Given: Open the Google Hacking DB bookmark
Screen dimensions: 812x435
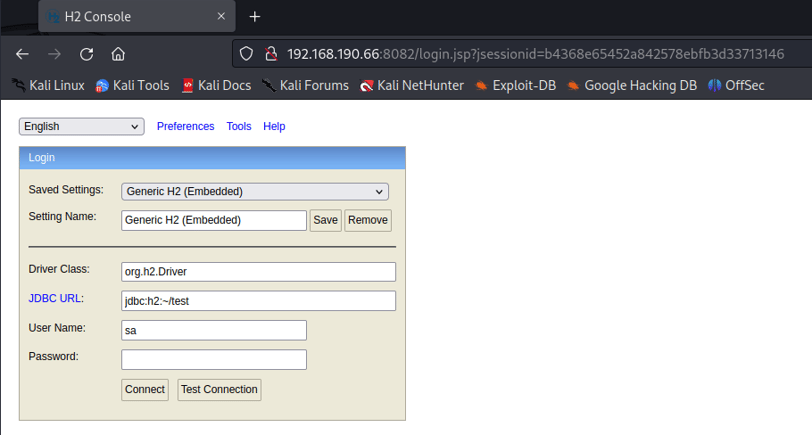Looking at the screenshot, I should 632,85.
